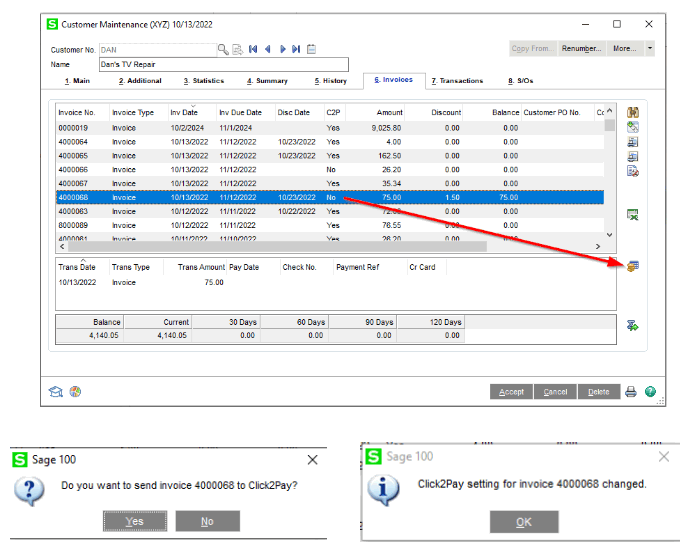Select the Invoices tab
Viewport: 687px width, 550px height.
394,80
